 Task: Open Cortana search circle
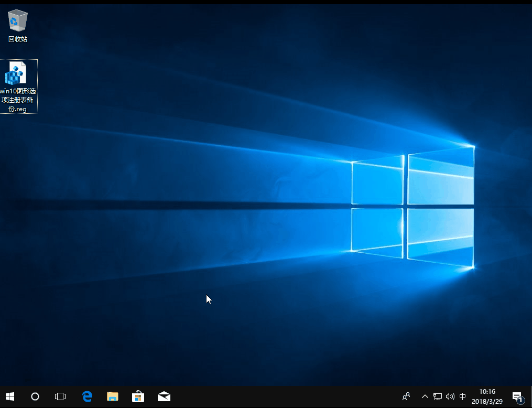point(35,396)
